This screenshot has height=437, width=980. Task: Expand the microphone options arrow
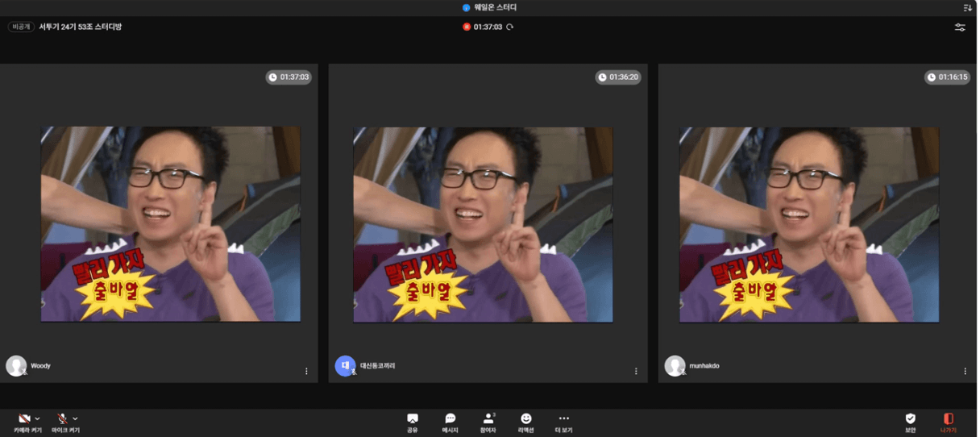(x=76, y=419)
